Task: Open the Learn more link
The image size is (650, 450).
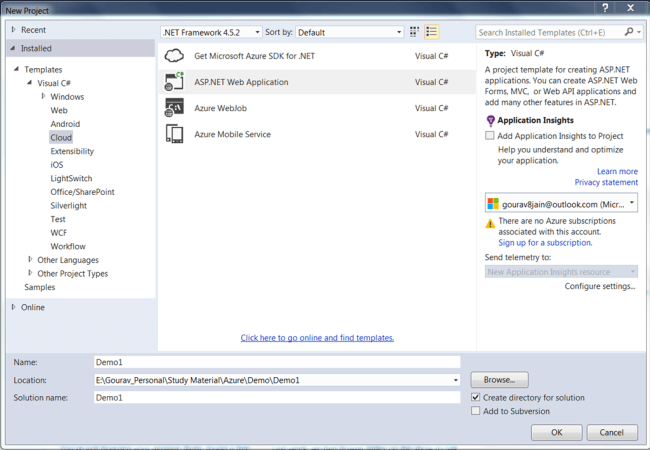Action: tap(617, 172)
